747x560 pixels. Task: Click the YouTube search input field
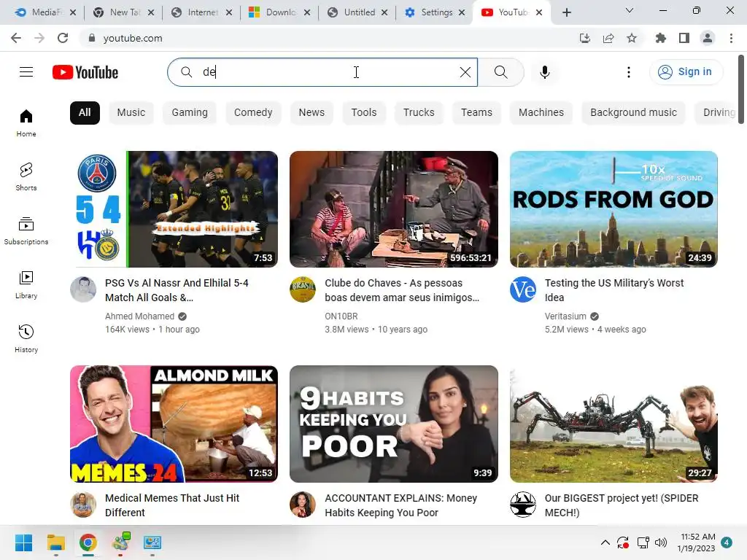[322, 72]
